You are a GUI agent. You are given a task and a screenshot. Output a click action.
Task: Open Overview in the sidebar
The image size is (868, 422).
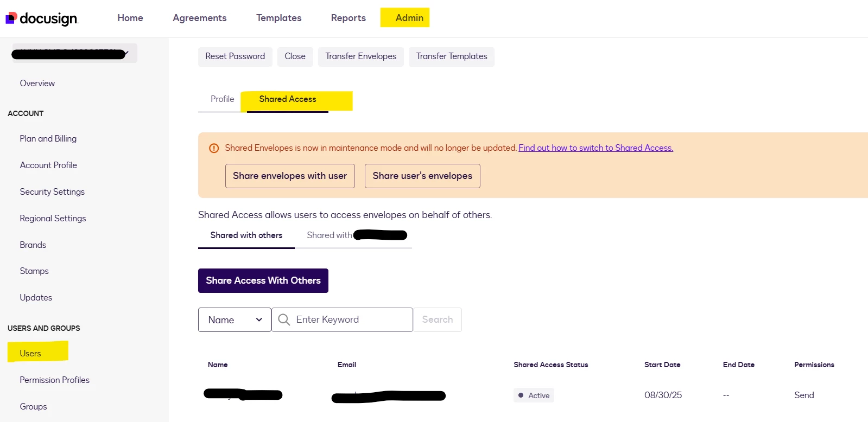pyautogui.click(x=37, y=84)
